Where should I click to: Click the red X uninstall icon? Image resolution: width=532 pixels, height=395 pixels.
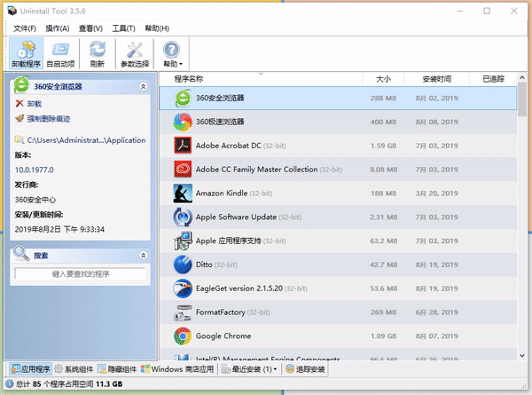pos(20,103)
